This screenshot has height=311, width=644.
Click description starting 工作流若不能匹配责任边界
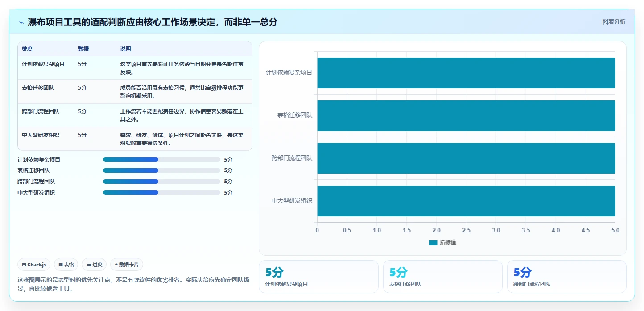click(182, 116)
